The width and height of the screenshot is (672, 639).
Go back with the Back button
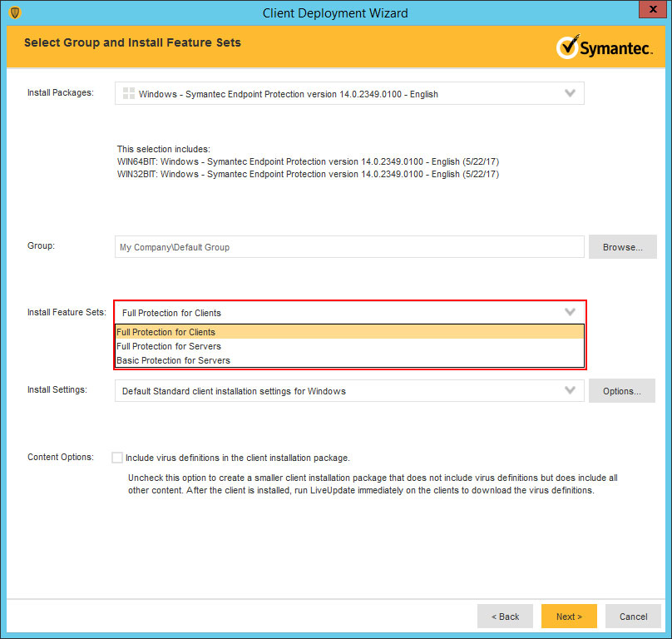click(505, 617)
